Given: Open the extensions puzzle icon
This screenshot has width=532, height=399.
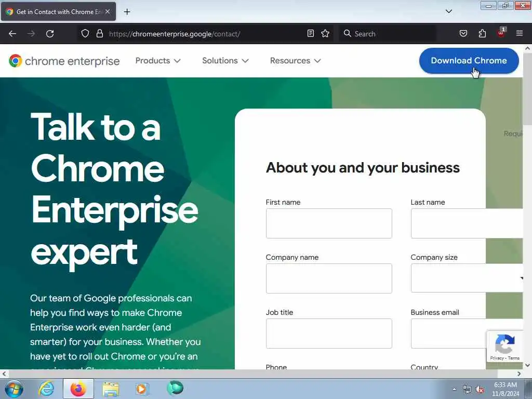Looking at the screenshot, I should pos(482,34).
